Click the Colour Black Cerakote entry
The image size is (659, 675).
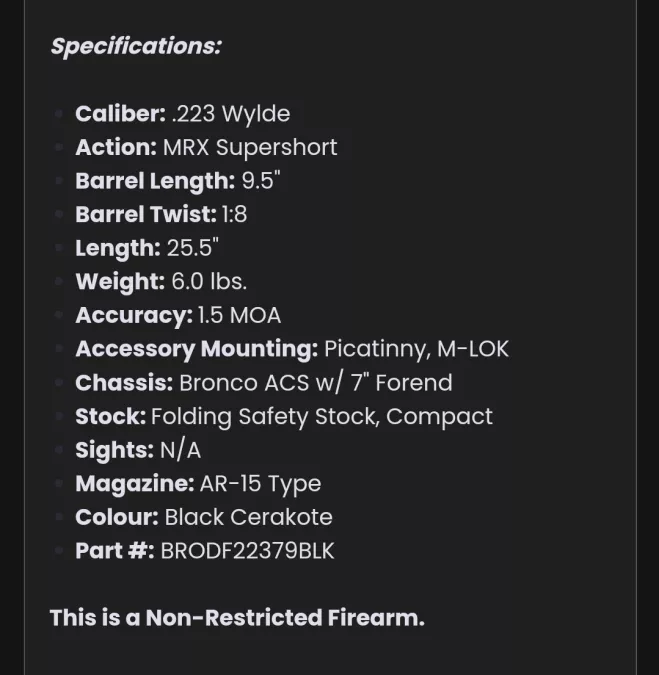point(204,517)
